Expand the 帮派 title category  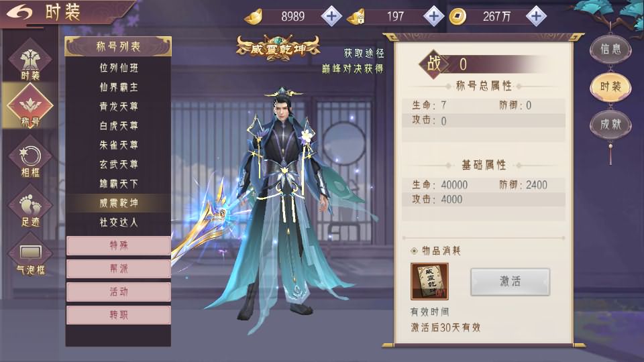[118, 269]
